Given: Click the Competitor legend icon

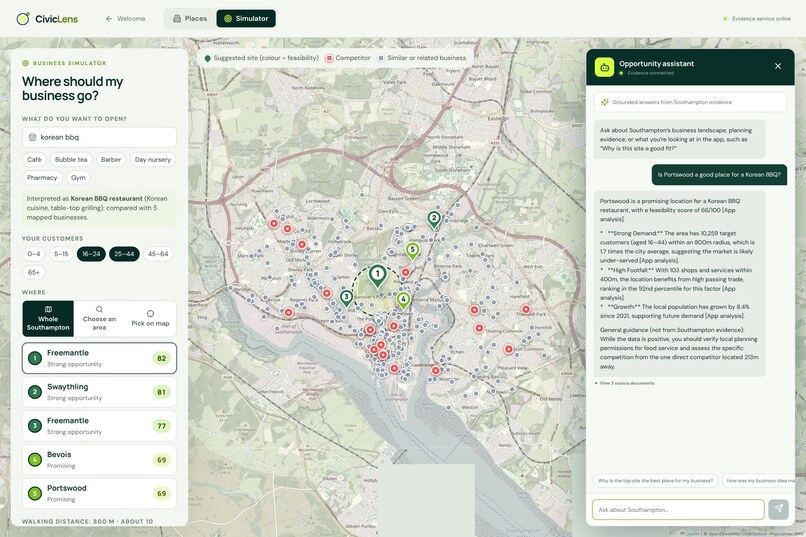Looking at the screenshot, I should coord(329,58).
